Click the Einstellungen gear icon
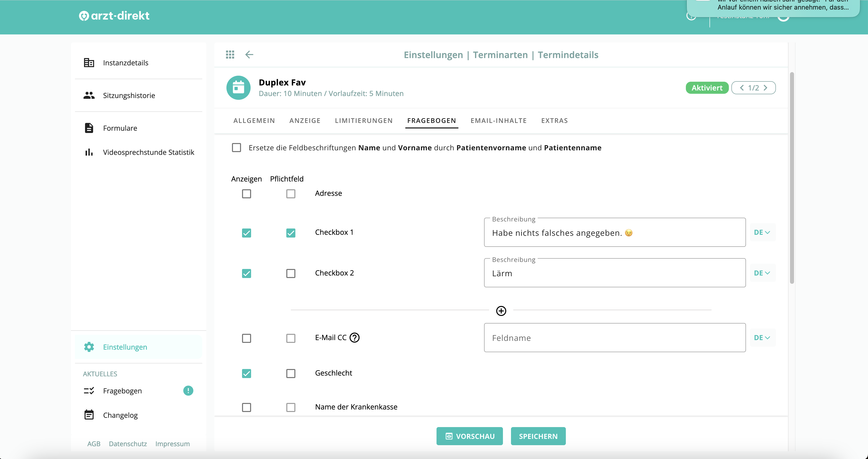The image size is (868, 459). coord(89,347)
